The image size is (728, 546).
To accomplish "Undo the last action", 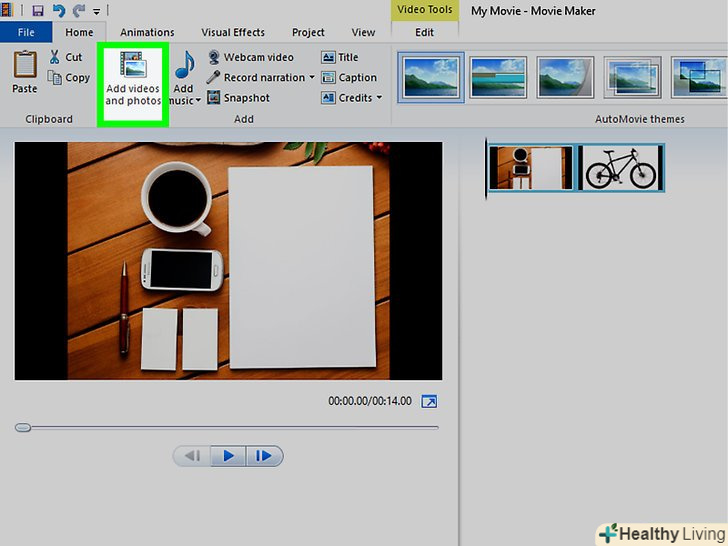I will pos(57,11).
